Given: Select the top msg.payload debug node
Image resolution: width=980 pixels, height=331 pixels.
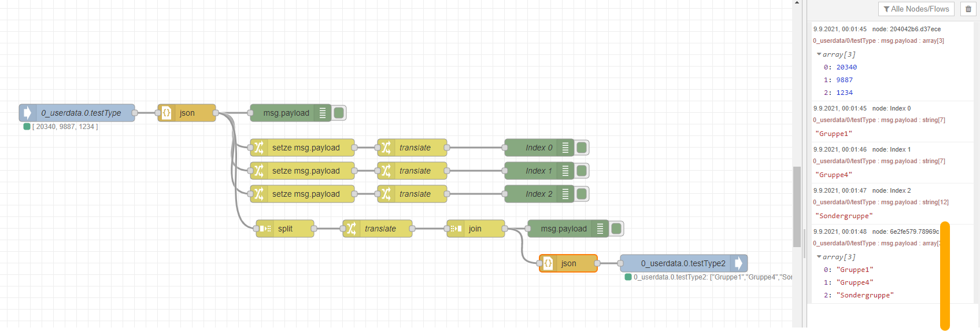Looking at the screenshot, I should tap(291, 113).
